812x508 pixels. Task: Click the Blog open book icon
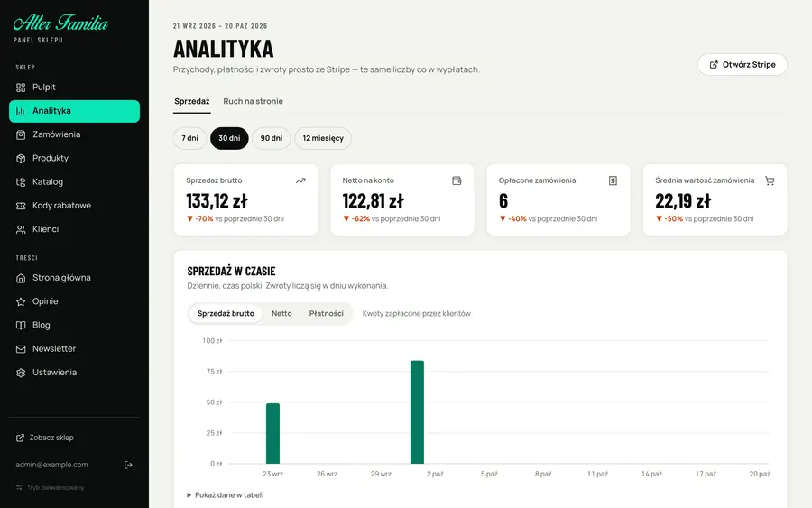(21, 326)
